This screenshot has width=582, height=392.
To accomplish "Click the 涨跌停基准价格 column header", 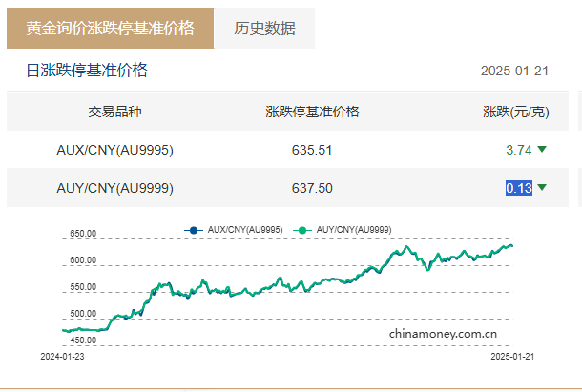I will (312, 112).
